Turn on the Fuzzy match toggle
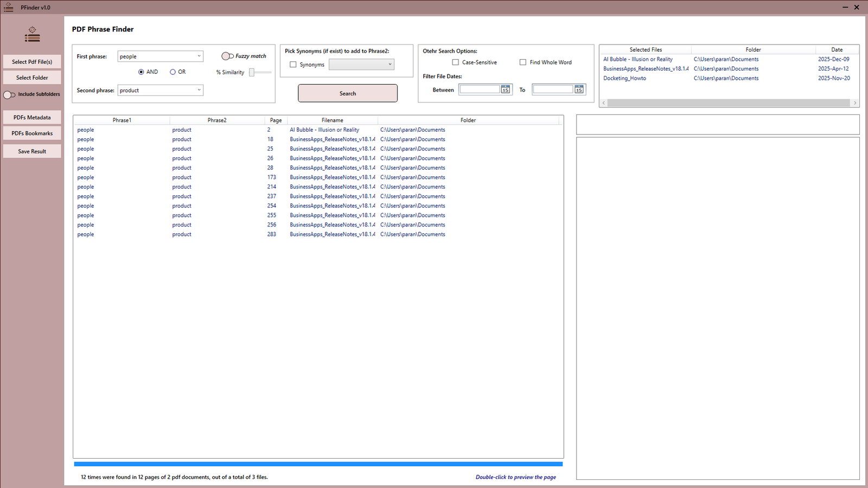868x488 pixels. click(227, 56)
